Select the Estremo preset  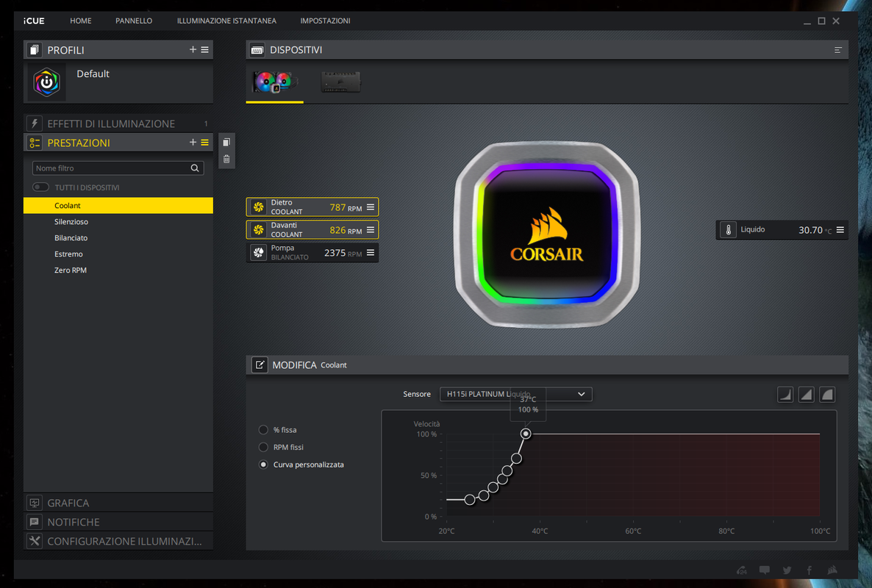click(x=118, y=254)
